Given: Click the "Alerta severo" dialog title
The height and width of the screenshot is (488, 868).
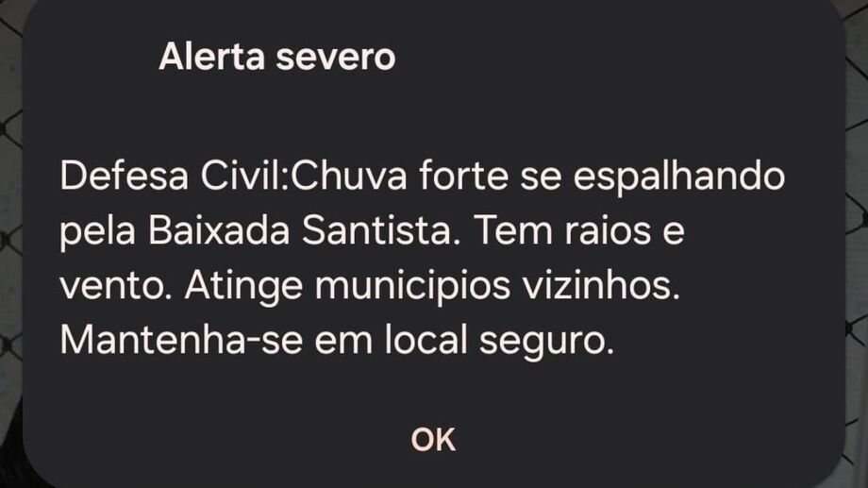Looking at the screenshot, I should point(276,57).
